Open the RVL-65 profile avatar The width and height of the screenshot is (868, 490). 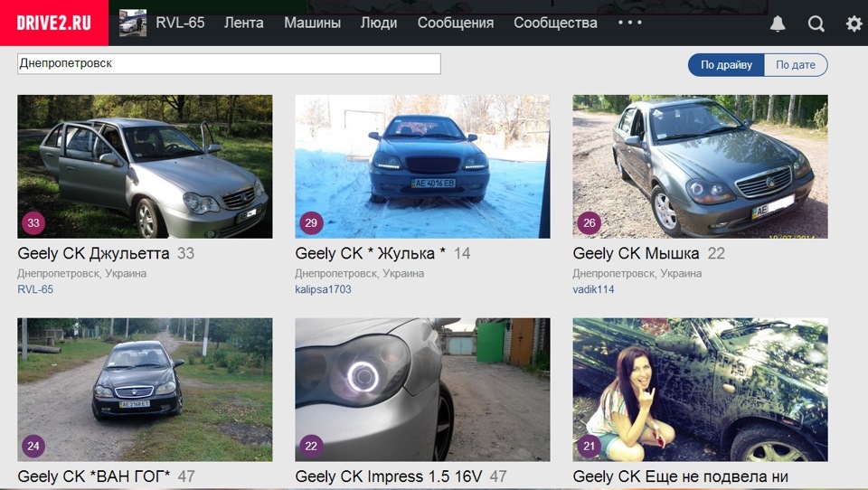[x=133, y=23]
